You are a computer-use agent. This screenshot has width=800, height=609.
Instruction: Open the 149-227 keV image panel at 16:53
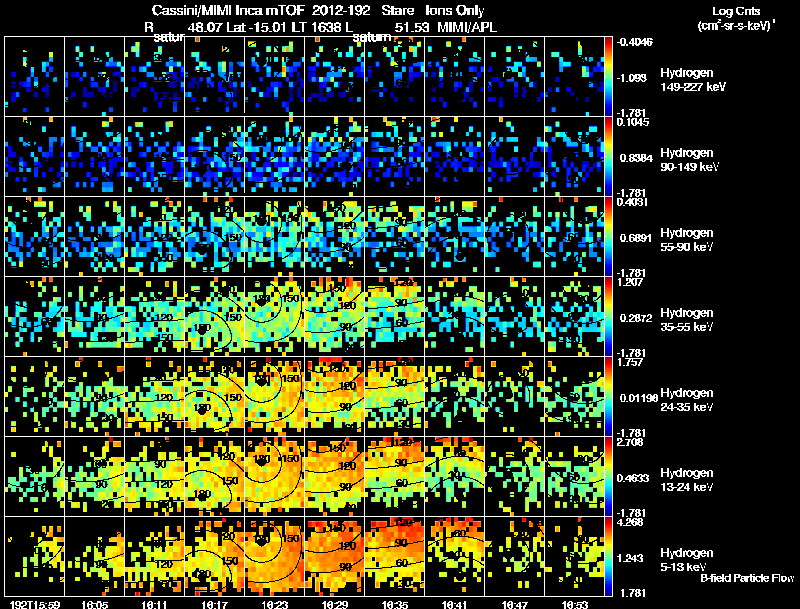pos(574,76)
